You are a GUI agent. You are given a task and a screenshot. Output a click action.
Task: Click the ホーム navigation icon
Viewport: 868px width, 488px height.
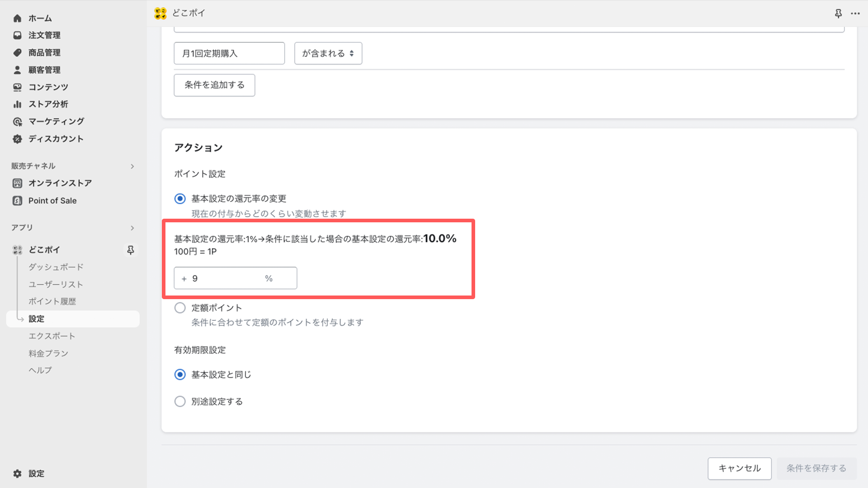17,18
